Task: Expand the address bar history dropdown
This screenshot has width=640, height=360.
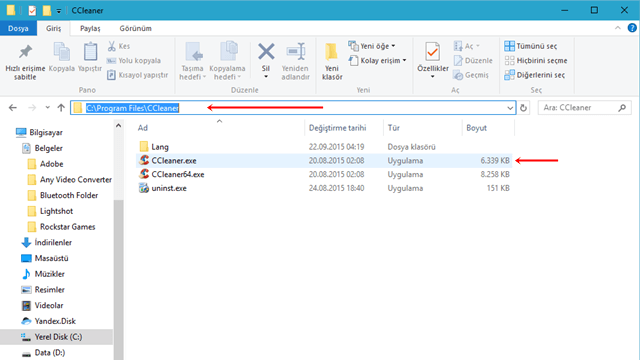Action: [x=510, y=108]
